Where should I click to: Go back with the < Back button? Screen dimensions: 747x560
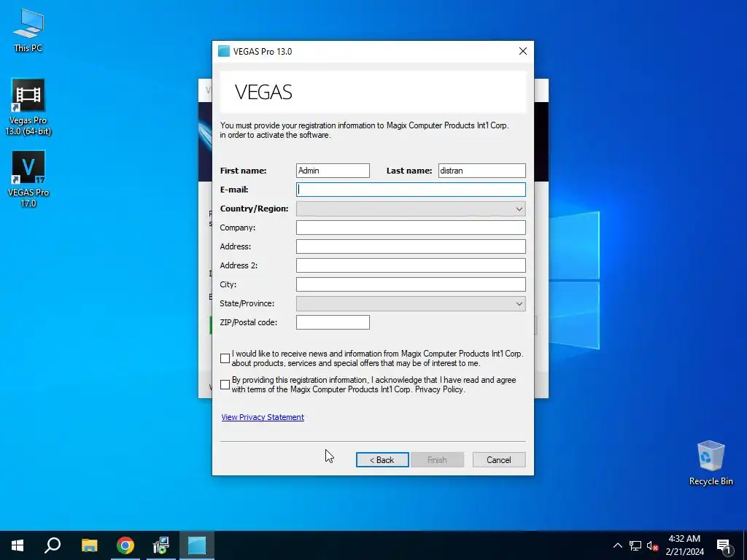[382, 460]
